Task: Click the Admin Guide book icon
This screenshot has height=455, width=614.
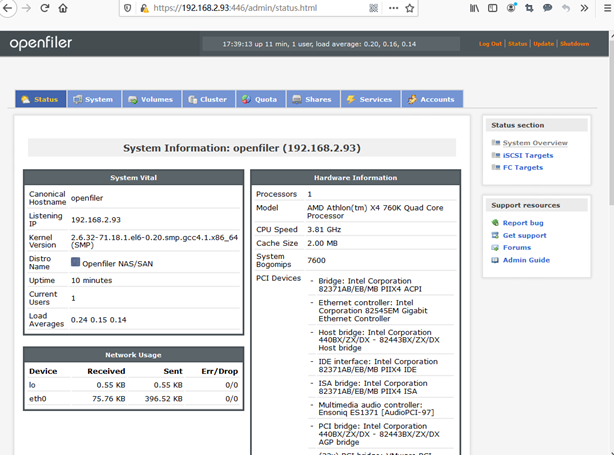Action: tap(495, 260)
